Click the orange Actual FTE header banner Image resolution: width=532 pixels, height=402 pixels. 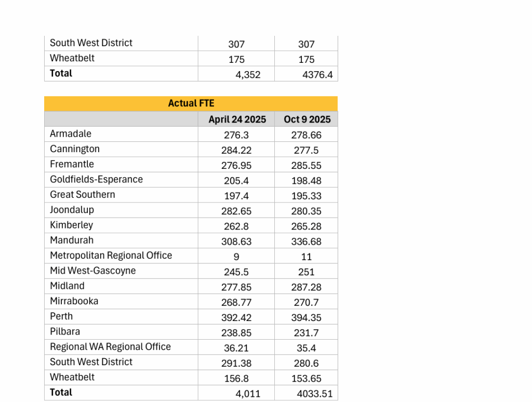(x=191, y=103)
